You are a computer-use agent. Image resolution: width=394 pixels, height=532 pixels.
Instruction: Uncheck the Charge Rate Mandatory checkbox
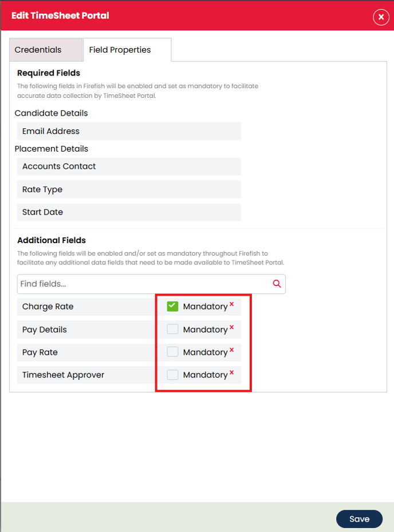[x=172, y=307]
